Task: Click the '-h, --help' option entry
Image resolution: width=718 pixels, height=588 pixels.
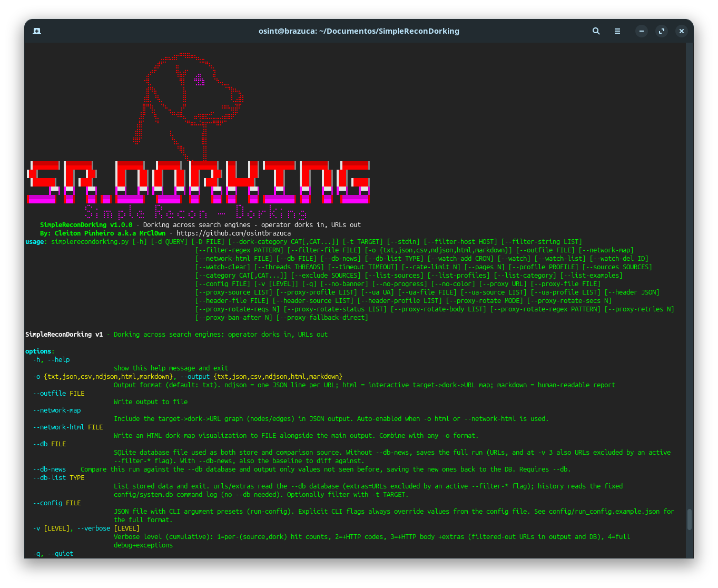Action: [x=51, y=360]
